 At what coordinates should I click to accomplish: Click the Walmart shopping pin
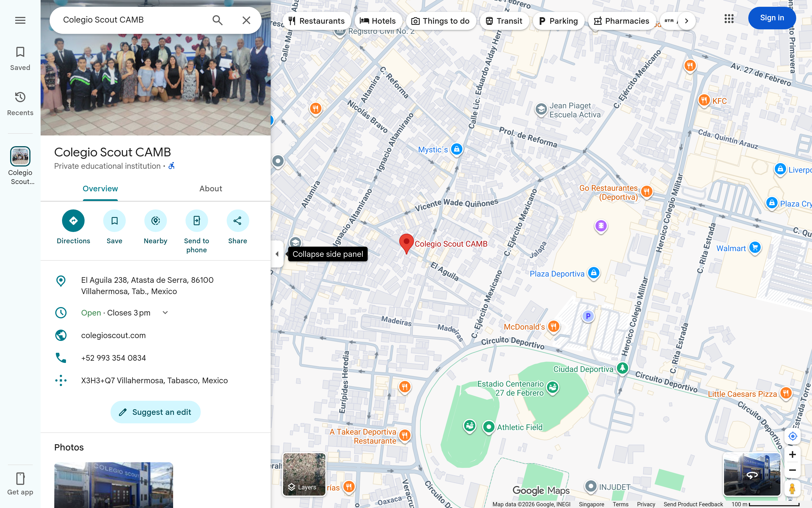tap(755, 248)
